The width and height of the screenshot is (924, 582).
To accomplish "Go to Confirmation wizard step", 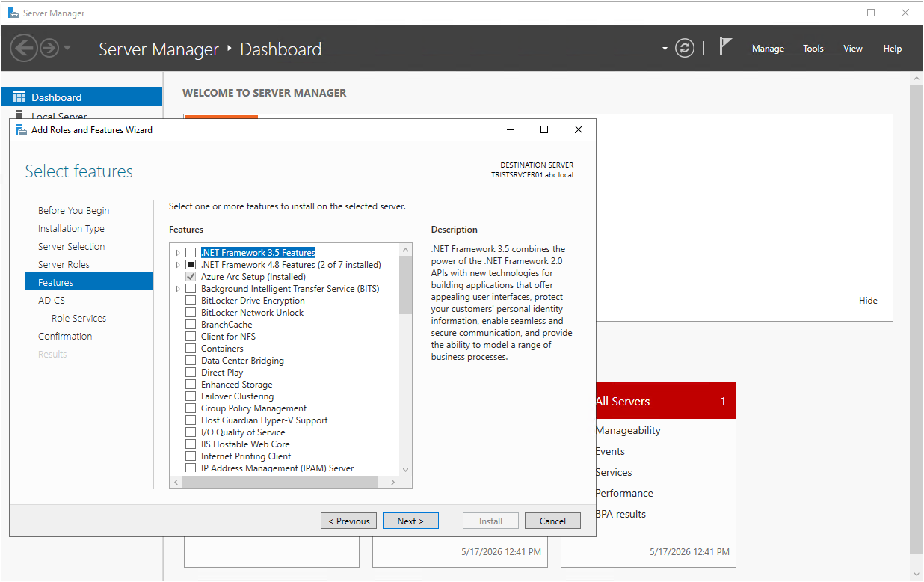I will [x=66, y=337].
